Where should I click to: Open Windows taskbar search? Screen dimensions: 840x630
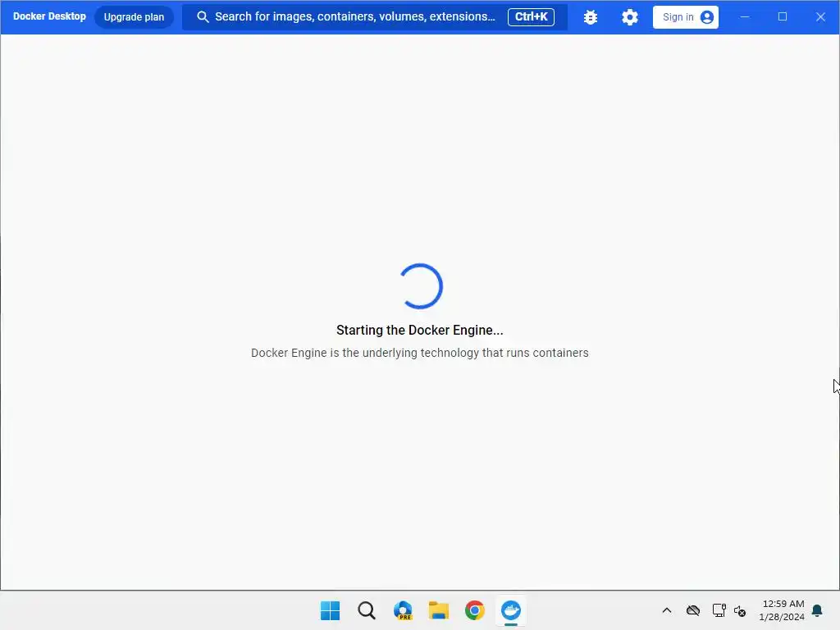pyautogui.click(x=367, y=610)
